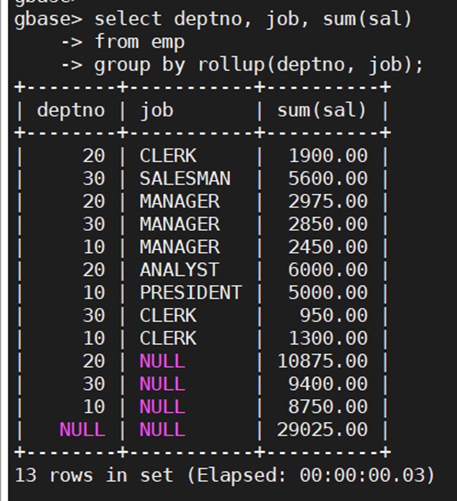457x501 pixels.
Task: Click the 5600.00 salary sum
Action: click(328, 179)
